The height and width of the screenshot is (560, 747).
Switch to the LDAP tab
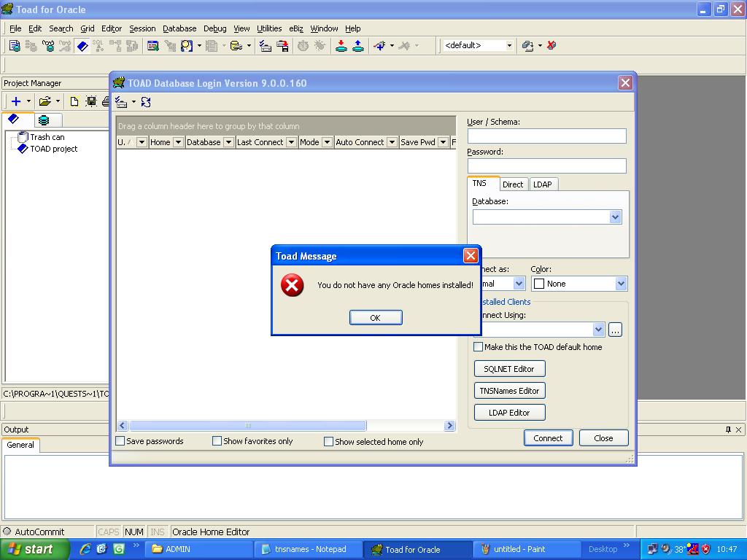[x=543, y=184]
